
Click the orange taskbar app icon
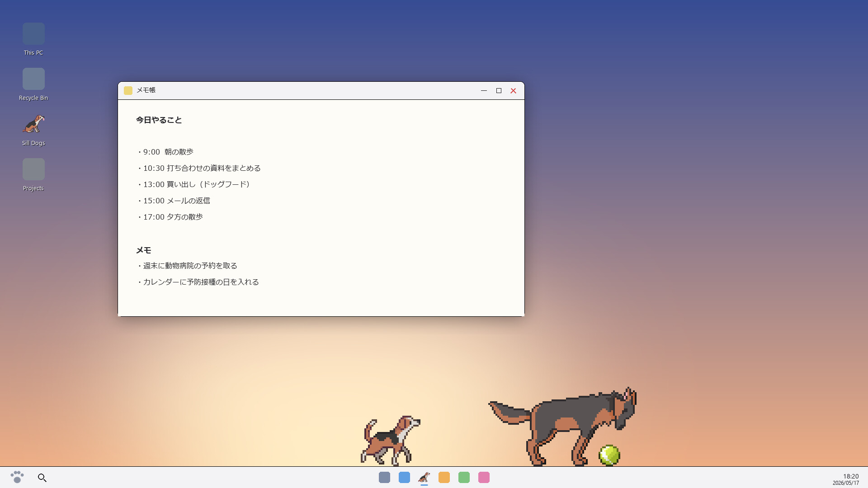444,478
